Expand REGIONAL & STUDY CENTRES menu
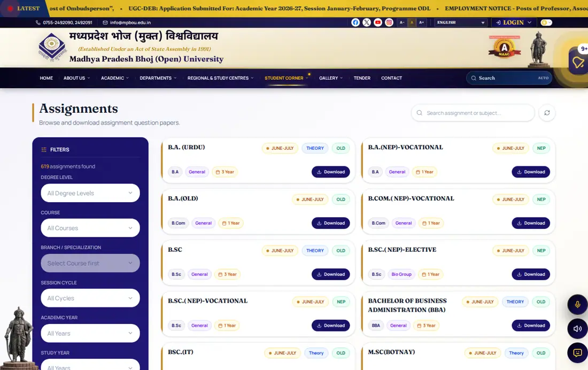This screenshot has height=370, width=588. click(220, 78)
